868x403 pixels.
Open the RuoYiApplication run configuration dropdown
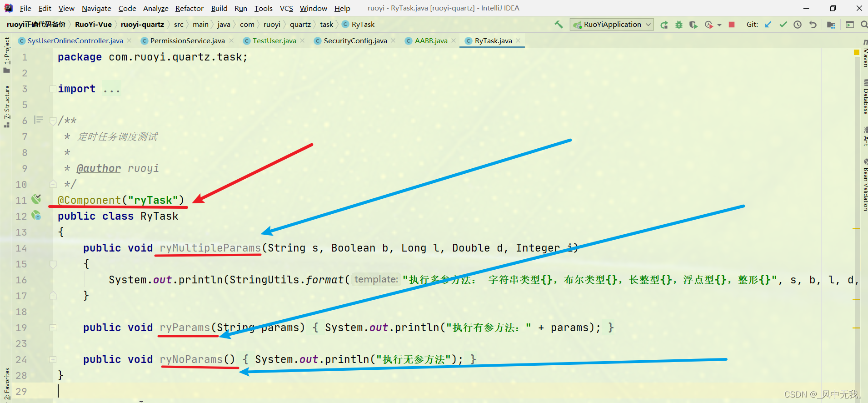(x=612, y=25)
